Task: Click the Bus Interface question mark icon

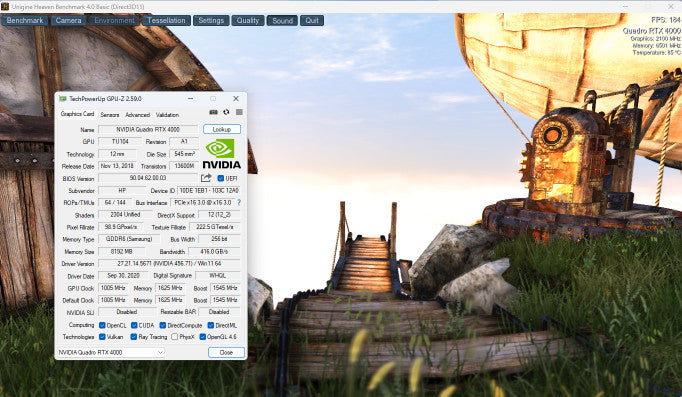Action: click(x=239, y=203)
